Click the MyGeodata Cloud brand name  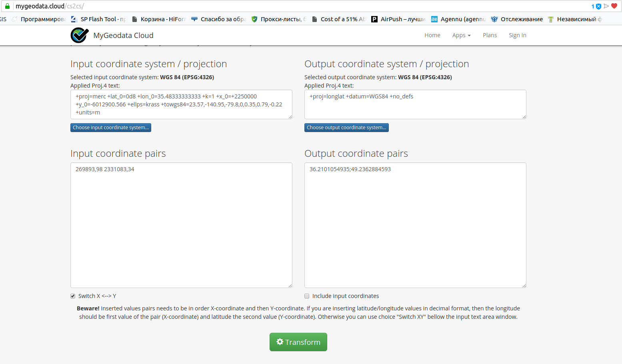pos(123,35)
